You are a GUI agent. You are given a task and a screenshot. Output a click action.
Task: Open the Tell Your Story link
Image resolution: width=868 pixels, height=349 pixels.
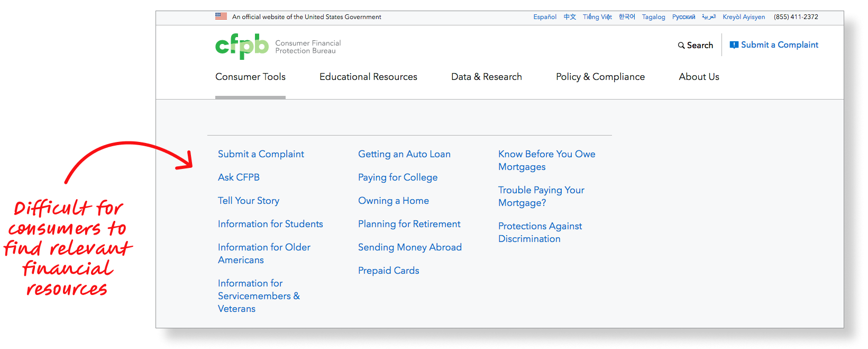click(x=249, y=201)
